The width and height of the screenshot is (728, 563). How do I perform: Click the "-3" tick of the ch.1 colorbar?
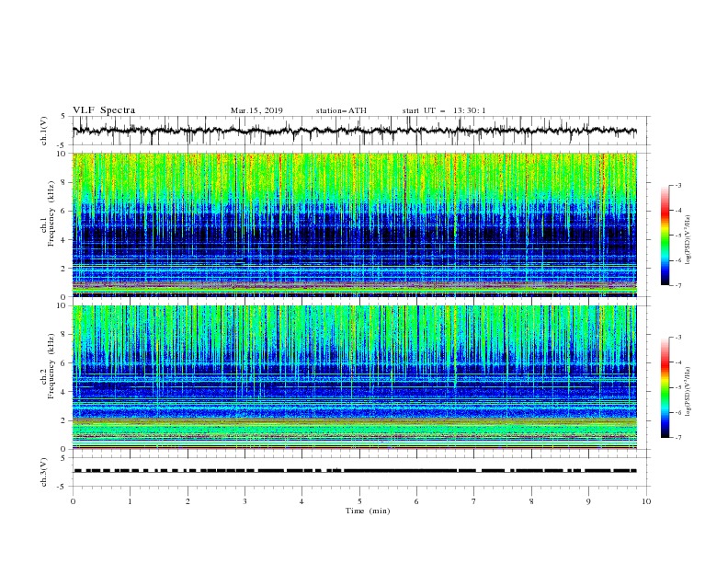(677, 185)
